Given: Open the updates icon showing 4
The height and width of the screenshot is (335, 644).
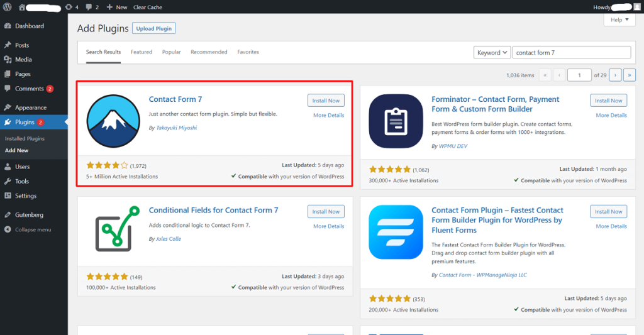Looking at the screenshot, I should (x=69, y=7).
